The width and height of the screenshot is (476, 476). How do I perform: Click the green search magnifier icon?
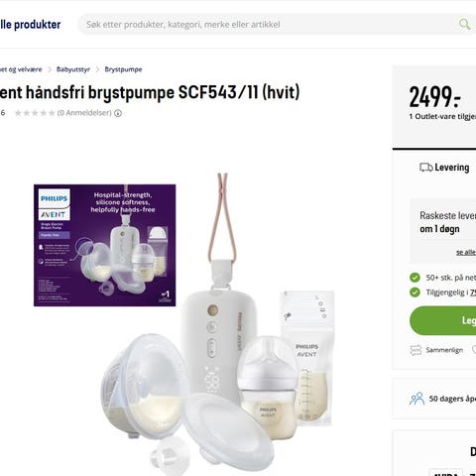(464, 24)
